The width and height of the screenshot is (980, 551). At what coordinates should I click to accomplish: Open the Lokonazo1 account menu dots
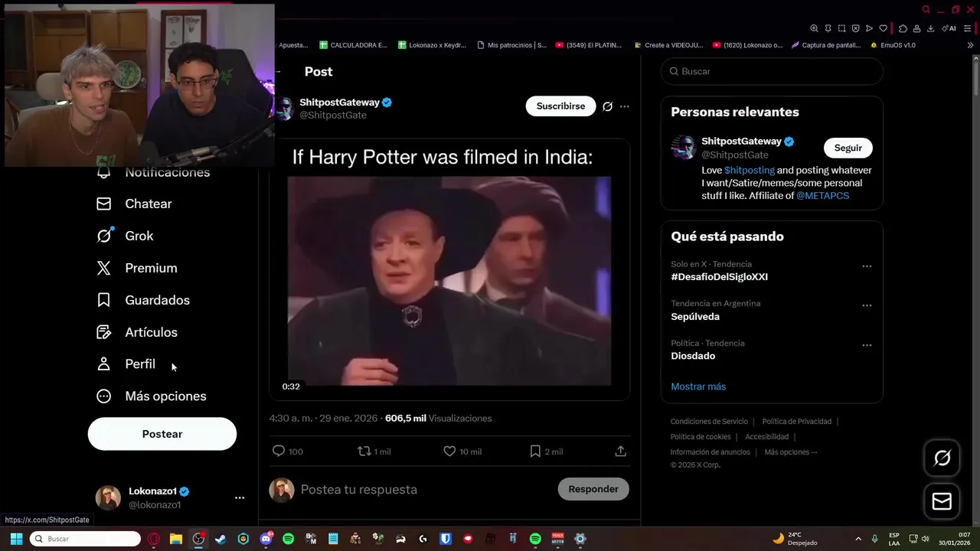pos(240,497)
